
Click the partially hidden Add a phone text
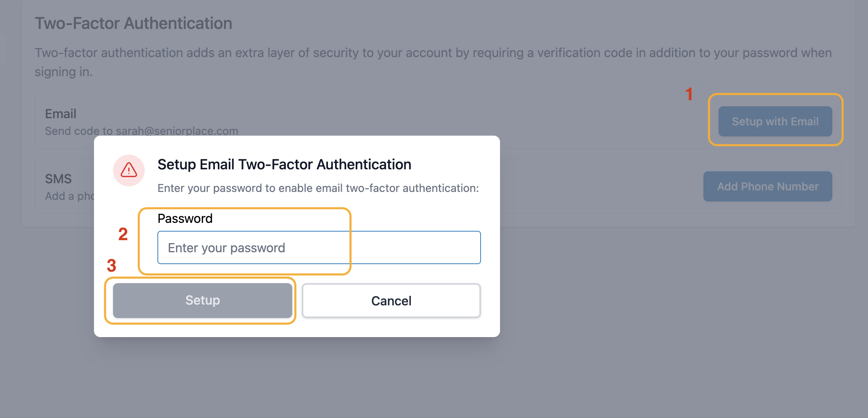click(69, 196)
